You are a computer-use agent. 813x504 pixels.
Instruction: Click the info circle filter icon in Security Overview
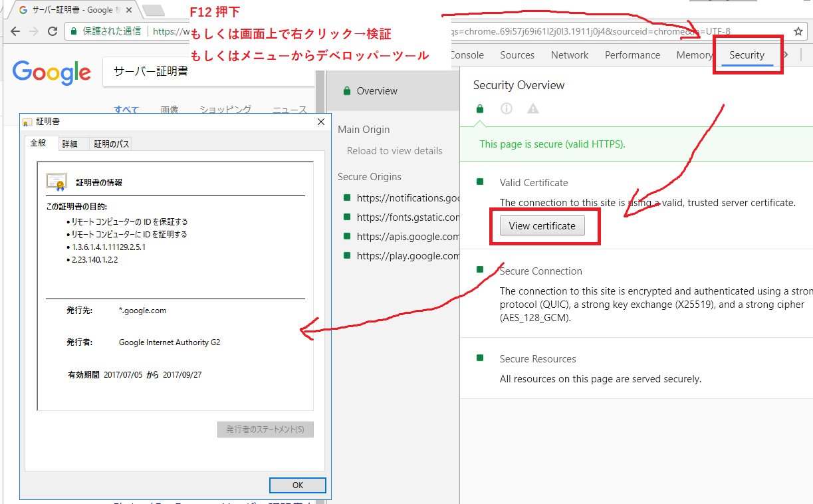pos(507,108)
